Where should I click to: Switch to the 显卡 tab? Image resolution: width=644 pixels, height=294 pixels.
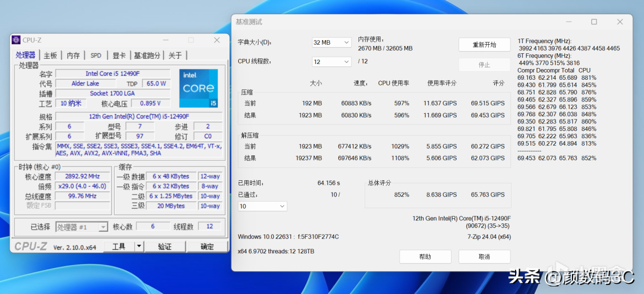click(119, 55)
